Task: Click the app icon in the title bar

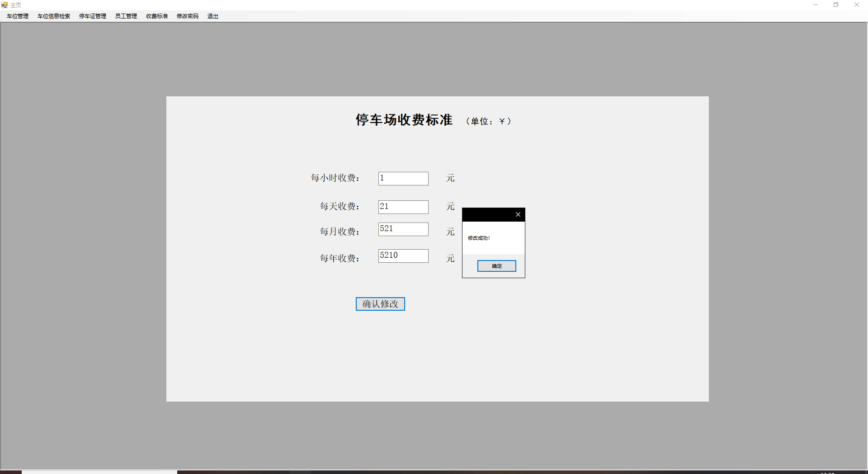Action: pyautogui.click(x=5, y=5)
